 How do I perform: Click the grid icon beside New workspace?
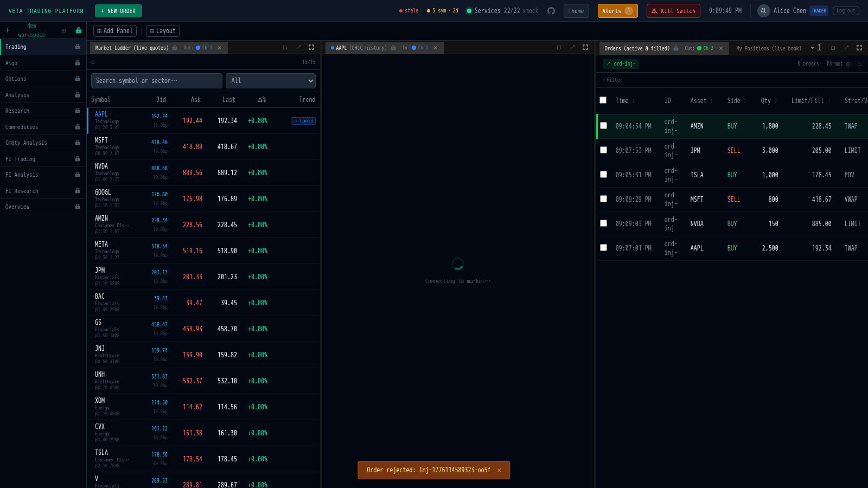click(64, 30)
